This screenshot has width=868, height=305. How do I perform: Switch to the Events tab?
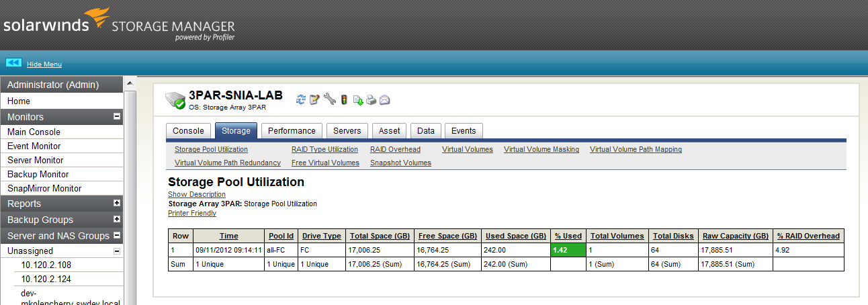464,131
